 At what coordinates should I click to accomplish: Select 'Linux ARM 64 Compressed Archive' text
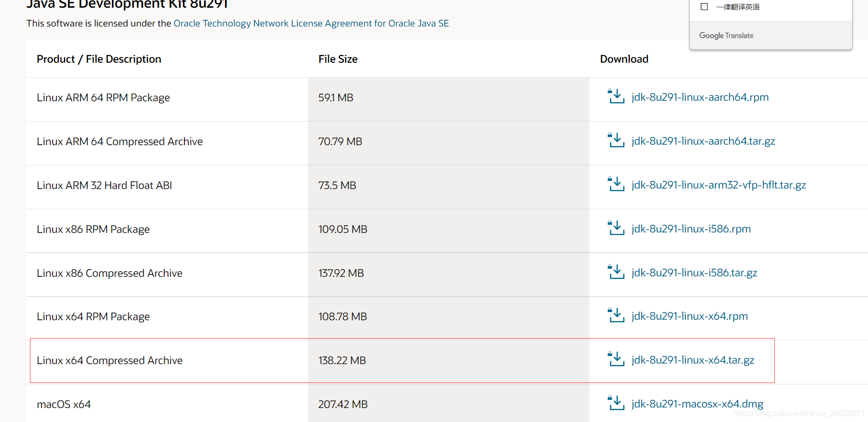[120, 141]
